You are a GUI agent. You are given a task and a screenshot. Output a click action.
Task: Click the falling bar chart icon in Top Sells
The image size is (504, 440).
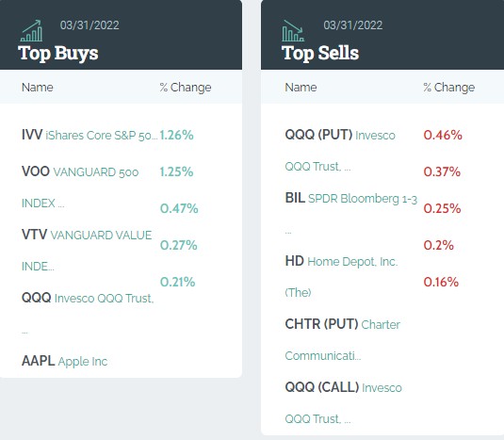click(293, 31)
